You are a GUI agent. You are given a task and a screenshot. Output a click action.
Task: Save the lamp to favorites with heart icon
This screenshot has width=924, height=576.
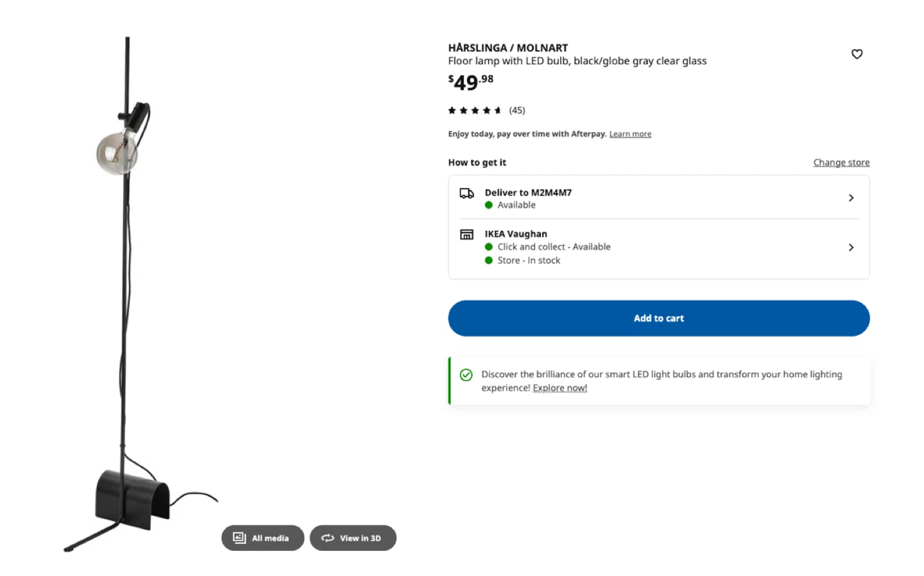856,54
